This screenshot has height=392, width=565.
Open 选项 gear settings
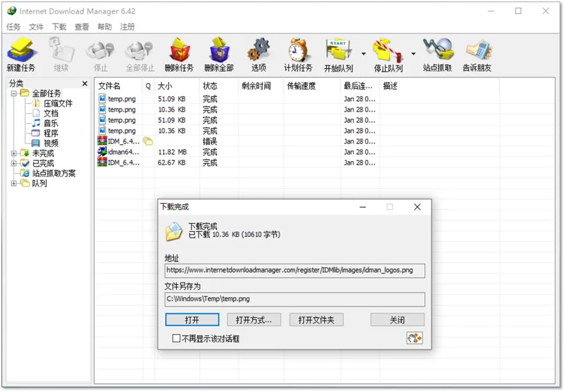[259, 54]
